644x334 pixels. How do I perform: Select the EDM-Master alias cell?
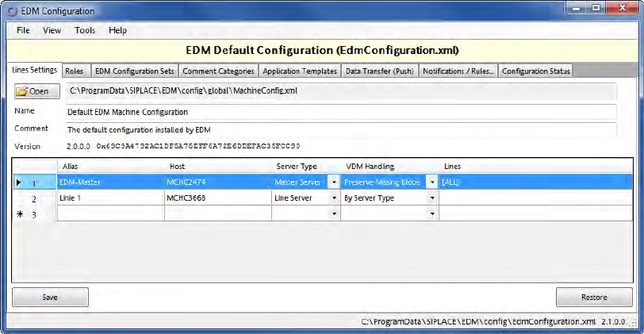110,182
